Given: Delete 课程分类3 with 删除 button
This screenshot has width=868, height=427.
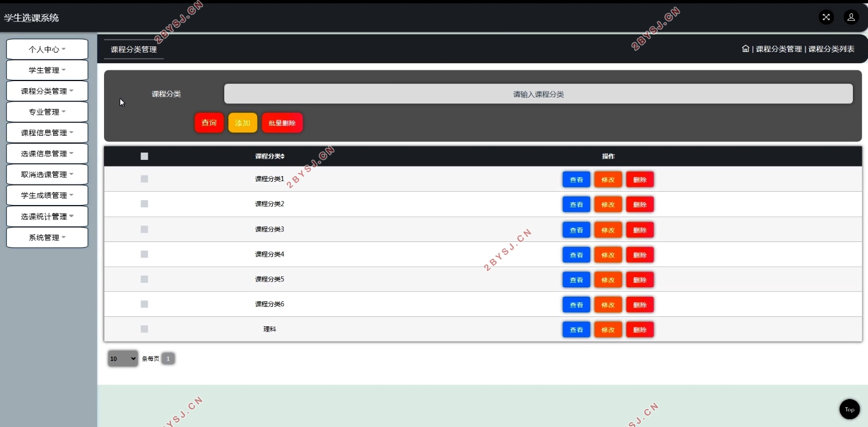Looking at the screenshot, I should [x=640, y=230].
